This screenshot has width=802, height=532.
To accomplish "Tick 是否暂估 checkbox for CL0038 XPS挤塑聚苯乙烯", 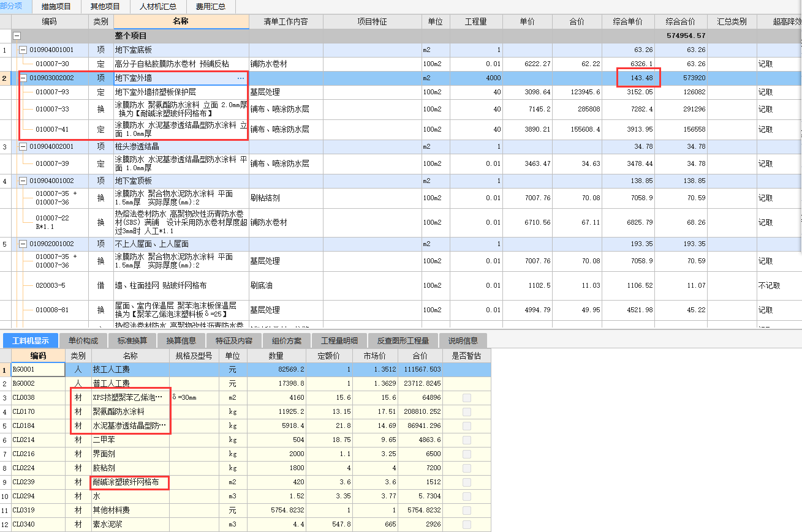I will (x=467, y=398).
